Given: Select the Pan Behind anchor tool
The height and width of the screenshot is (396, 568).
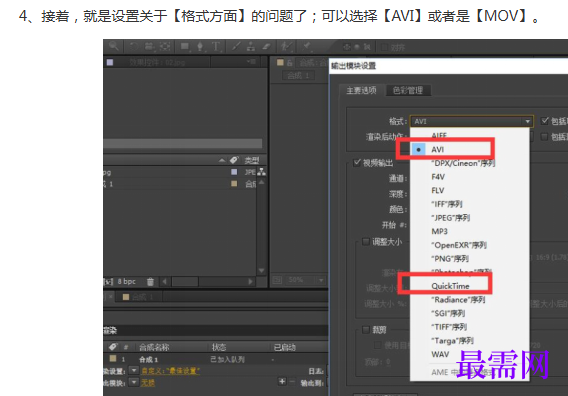Looking at the screenshot, I should 165,46.
